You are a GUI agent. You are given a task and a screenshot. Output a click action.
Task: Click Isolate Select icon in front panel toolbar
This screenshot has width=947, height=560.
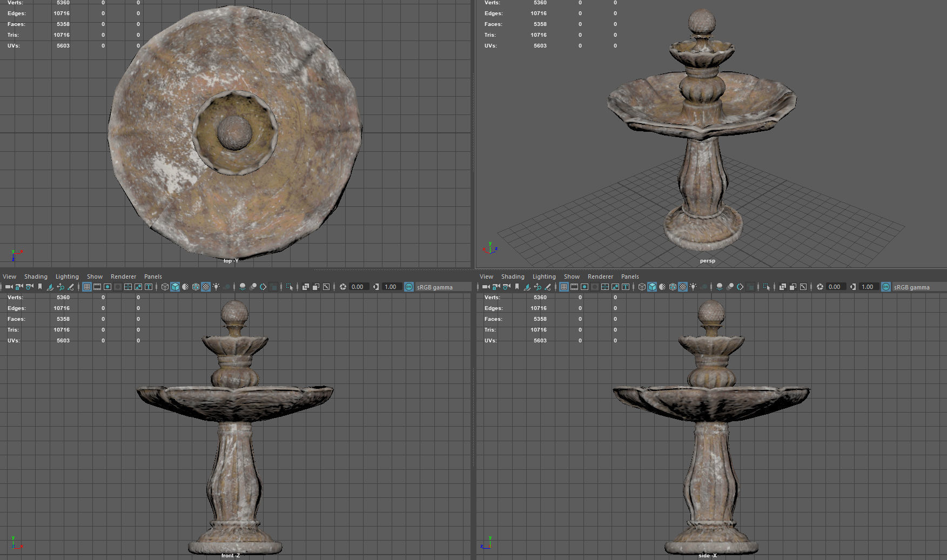tap(289, 287)
